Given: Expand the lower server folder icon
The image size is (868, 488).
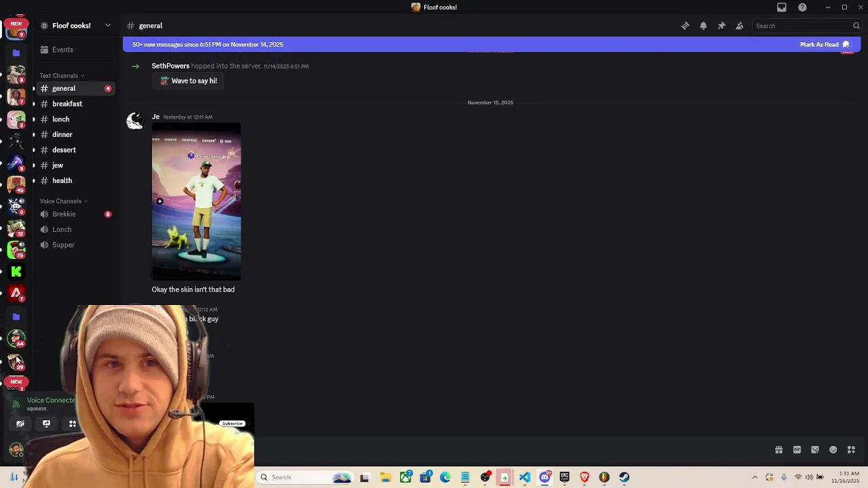Looking at the screenshot, I should tap(16, 317).
